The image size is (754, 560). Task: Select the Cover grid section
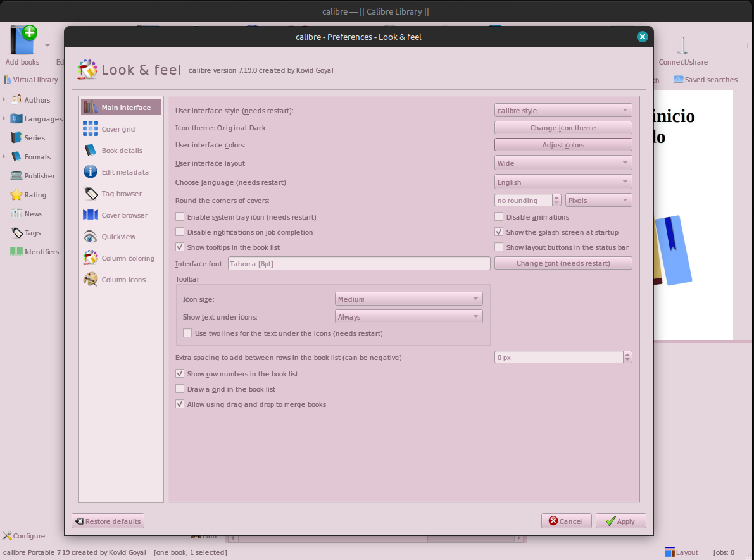click(121, 129)
